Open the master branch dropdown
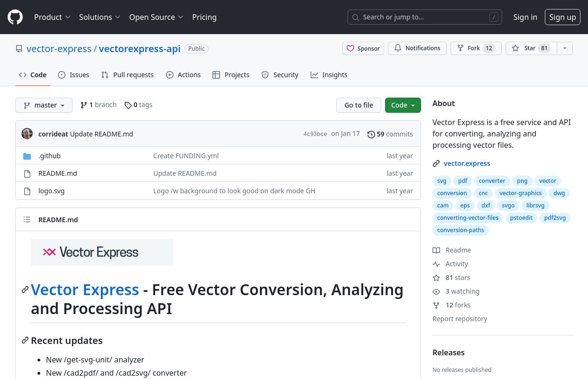 (44, 105)
